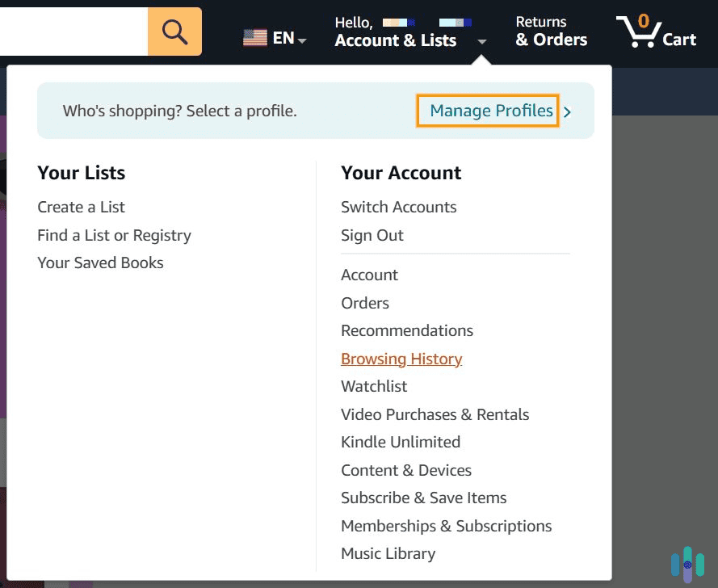Click inside the search input field
The width and height of the screenshot is (718, 588).
[73, 31]
